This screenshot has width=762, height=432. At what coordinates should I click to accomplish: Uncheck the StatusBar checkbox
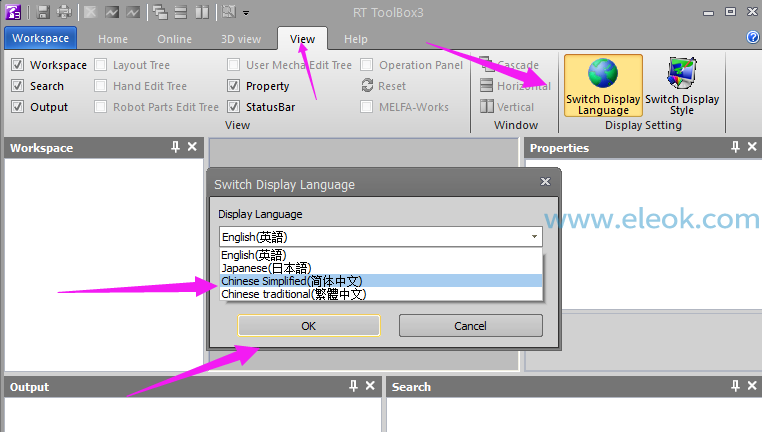[234, 107]
